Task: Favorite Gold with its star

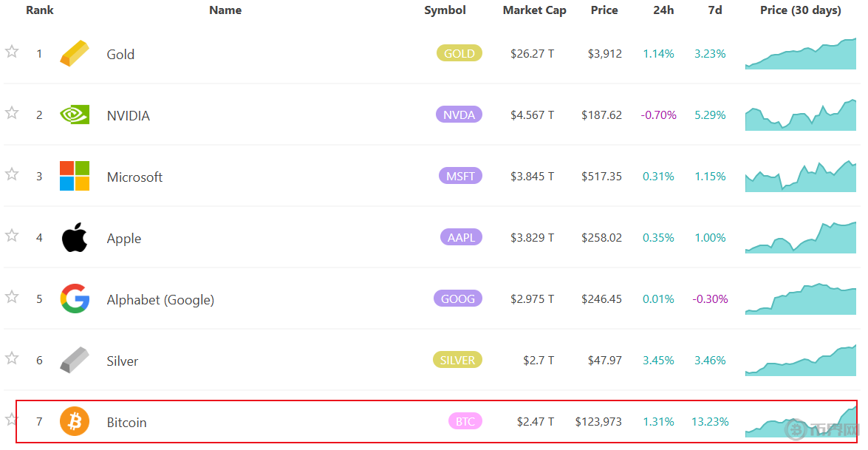Action: click(12, 52)
